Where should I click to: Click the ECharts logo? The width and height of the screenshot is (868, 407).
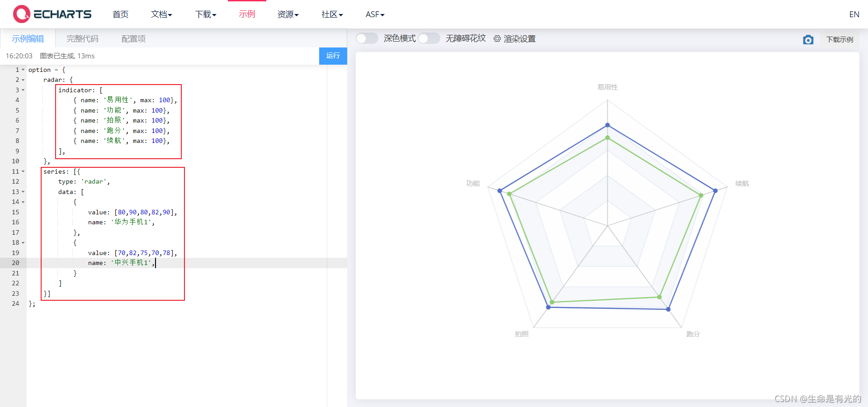point(52,14)
